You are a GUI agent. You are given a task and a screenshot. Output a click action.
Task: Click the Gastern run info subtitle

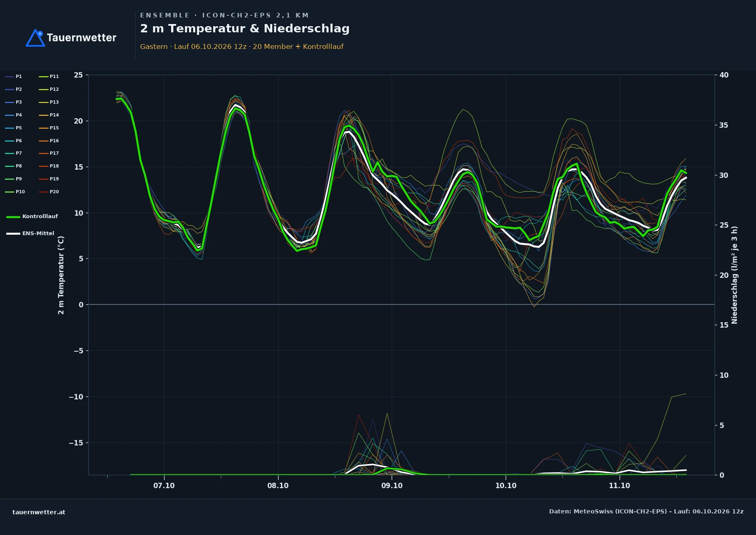242,46
